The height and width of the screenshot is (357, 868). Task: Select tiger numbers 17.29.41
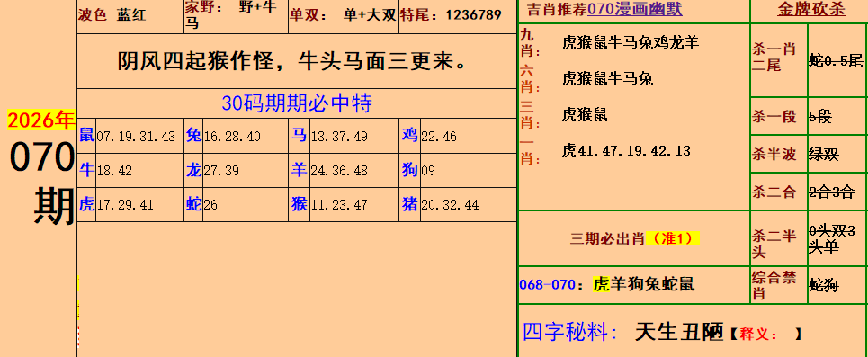pyautogui.click(x=125, y=205)
